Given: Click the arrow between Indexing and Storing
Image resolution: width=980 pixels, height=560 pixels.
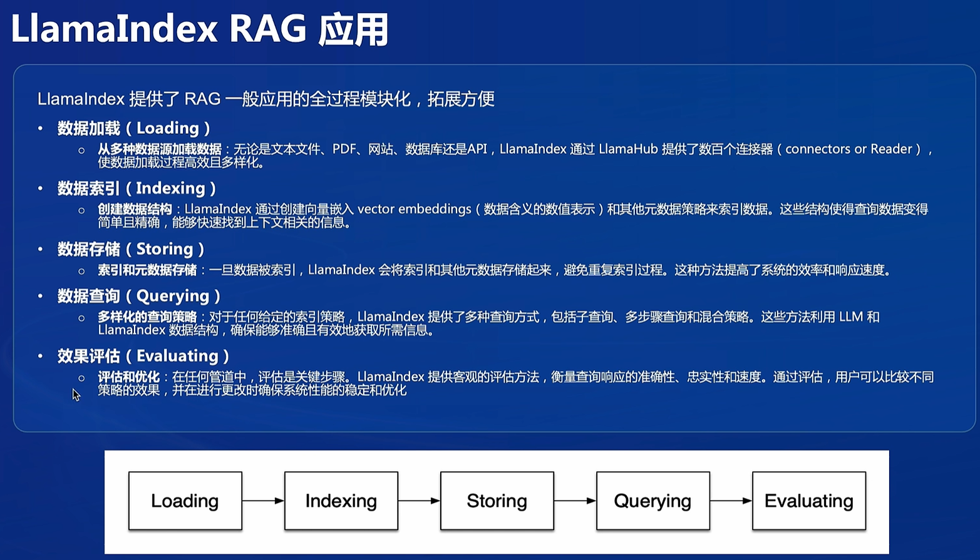Looking at the screenshot, I should pyautogui.click(x=419, y=501).
